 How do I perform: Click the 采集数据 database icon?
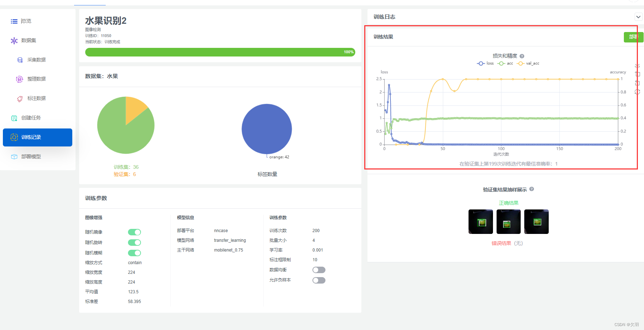point(20,60)
